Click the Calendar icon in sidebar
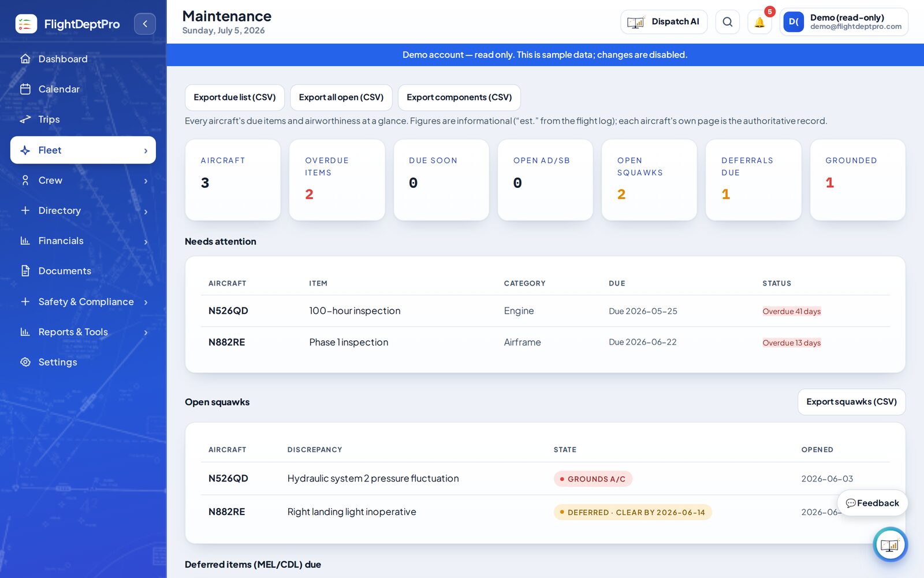 tap(25, 89)
